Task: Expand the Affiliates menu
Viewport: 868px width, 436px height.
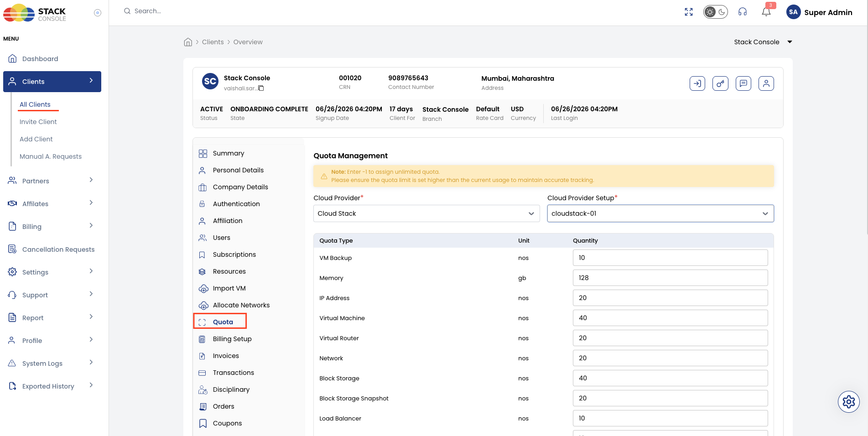Action: coord(52,204)
